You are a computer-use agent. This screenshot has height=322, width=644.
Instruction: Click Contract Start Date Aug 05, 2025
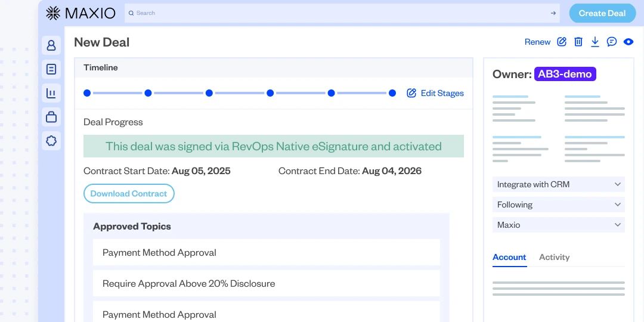157,171
